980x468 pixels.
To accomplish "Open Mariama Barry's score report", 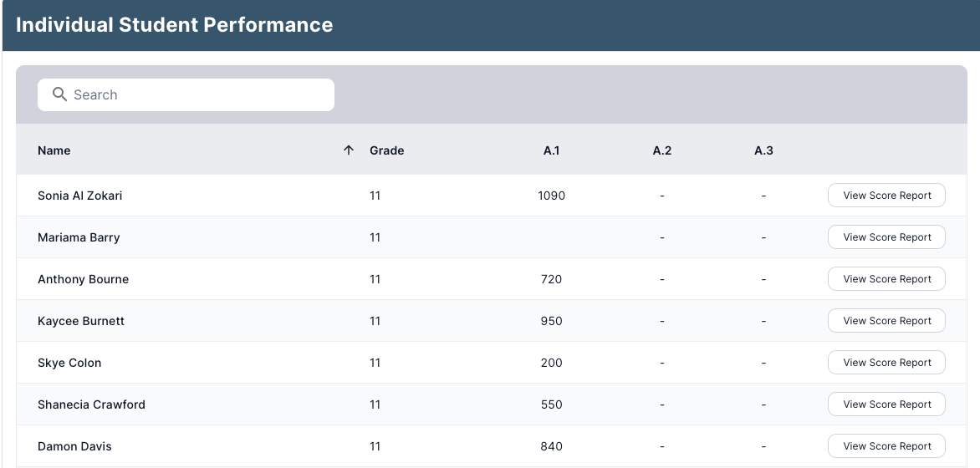I will tap(886, 237).
